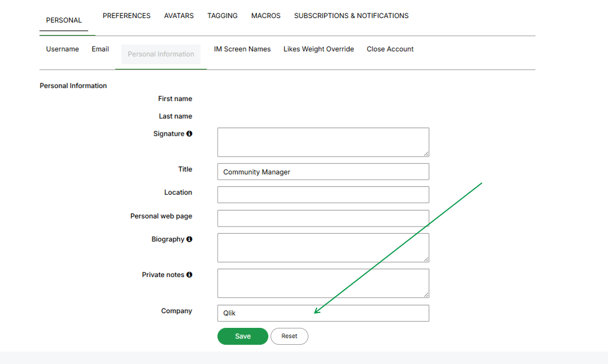Image resolution: width=608 pixels, height=364 pixels.
Task: Click the Personal web page field
Action: pyautogui.click(x=323, y=218)
